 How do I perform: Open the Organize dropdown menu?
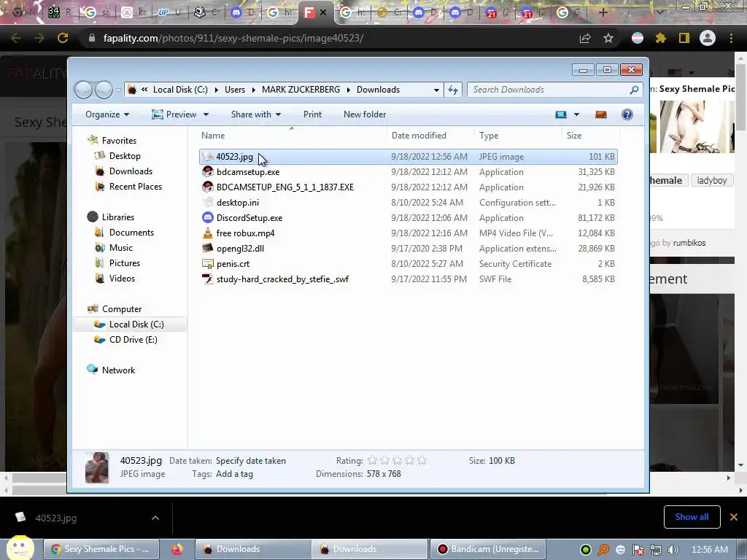point(107,114)
